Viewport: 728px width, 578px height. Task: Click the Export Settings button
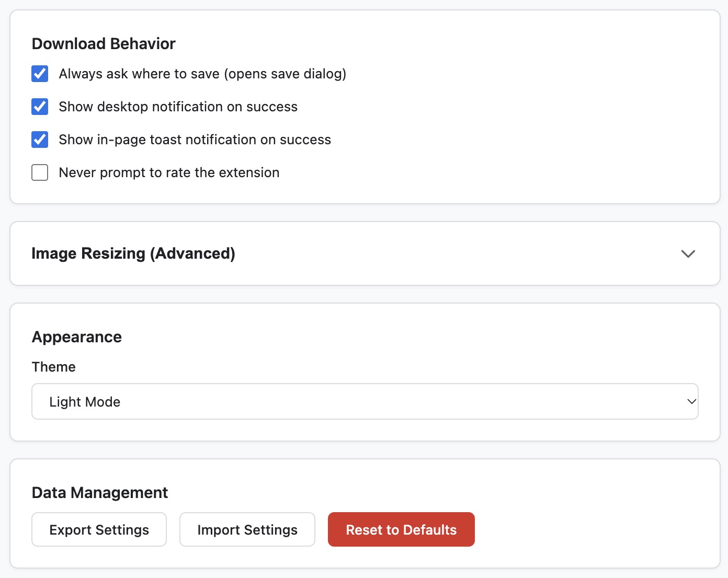[99, 529]
